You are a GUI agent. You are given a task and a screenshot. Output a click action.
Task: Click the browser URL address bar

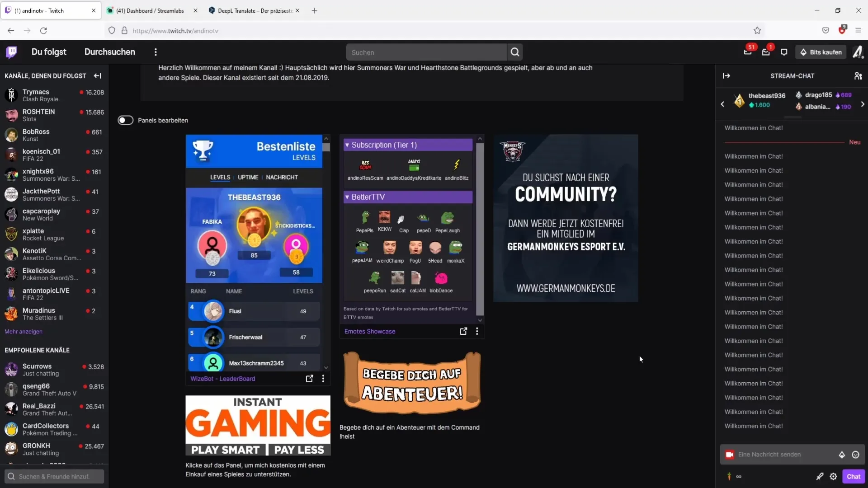coord(434,31)
